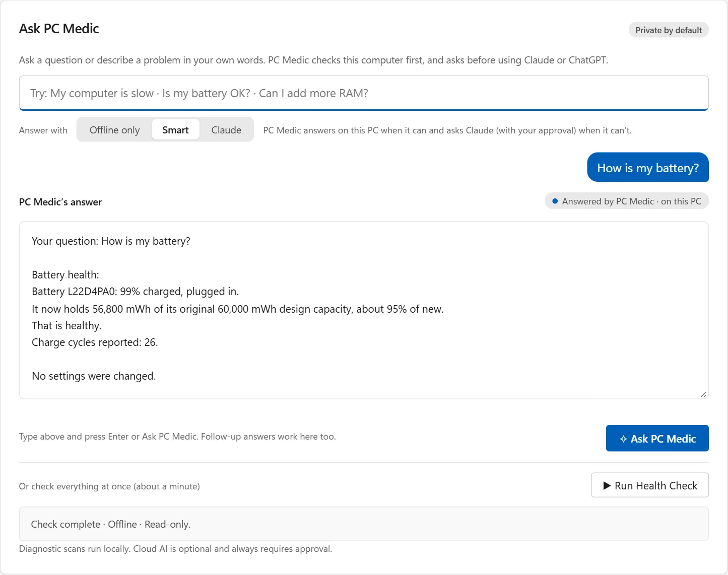Viewport: 728px width, 575px height.
Task: Click the 'Battery health:' line
Action: click(65, 275)
